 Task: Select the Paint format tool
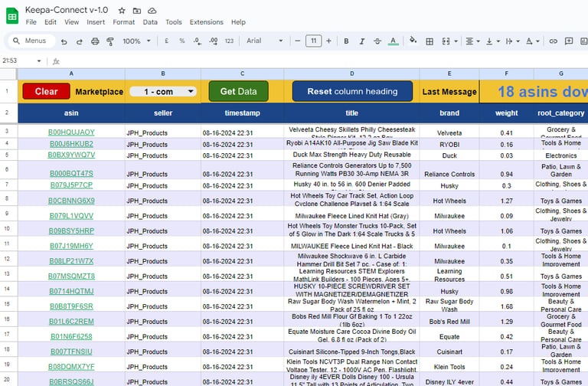coord(109,41)
